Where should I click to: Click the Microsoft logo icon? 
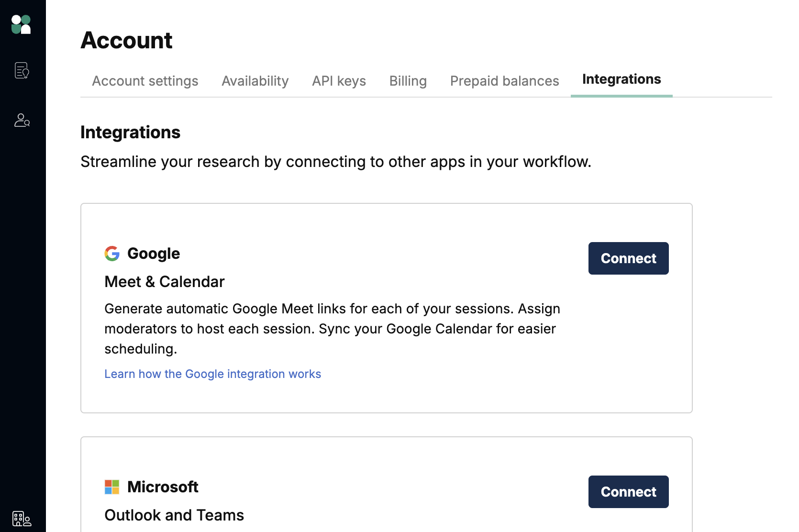click(x=112, y=487)
